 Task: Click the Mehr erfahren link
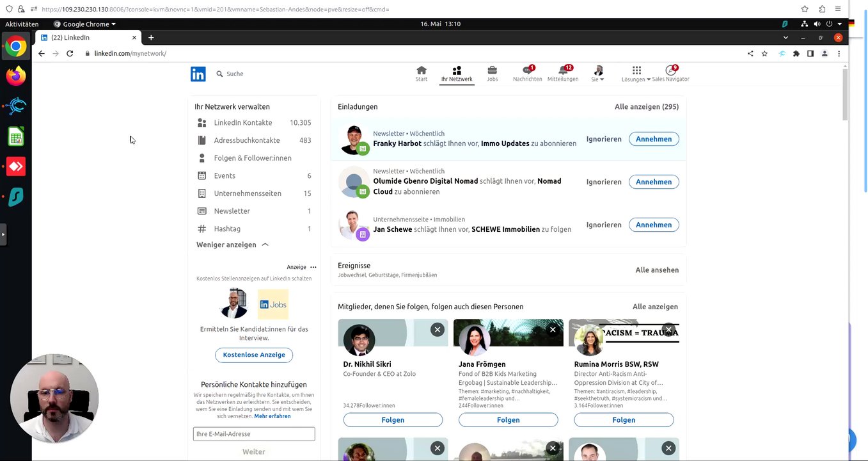click(272, 416)
